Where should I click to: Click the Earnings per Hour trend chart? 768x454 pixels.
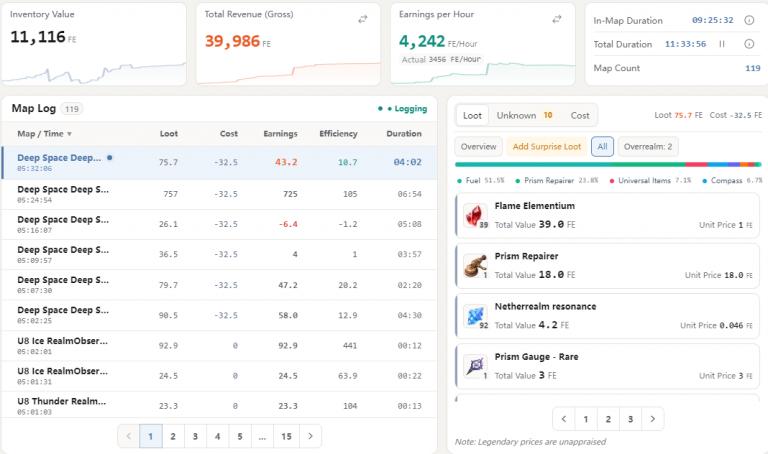pyautogui.click(x=482, y=73)
